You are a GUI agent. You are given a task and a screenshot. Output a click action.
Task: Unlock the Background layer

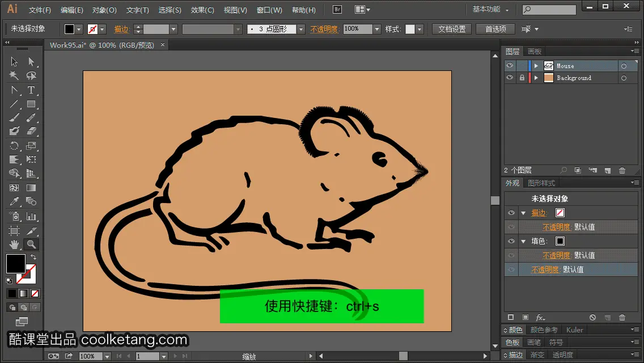(x=522, y=78)
